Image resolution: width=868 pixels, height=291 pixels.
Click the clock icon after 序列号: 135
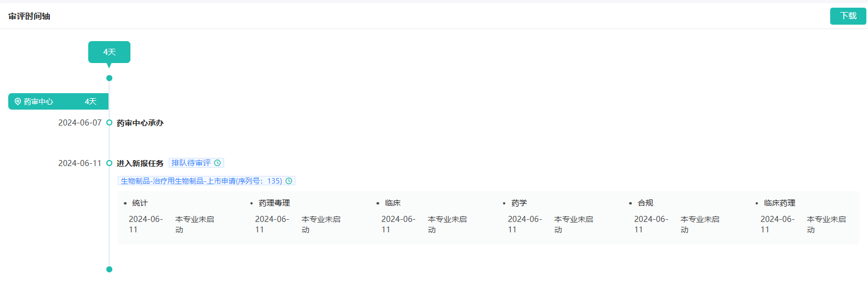tap(289, 181)
